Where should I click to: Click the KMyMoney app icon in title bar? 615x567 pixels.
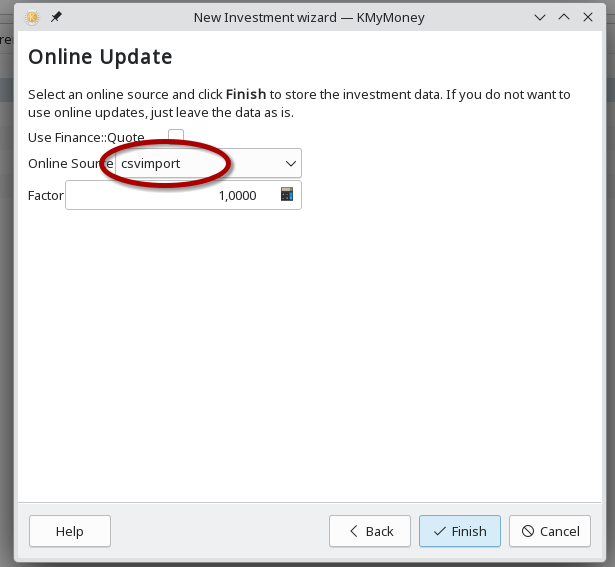31,17
